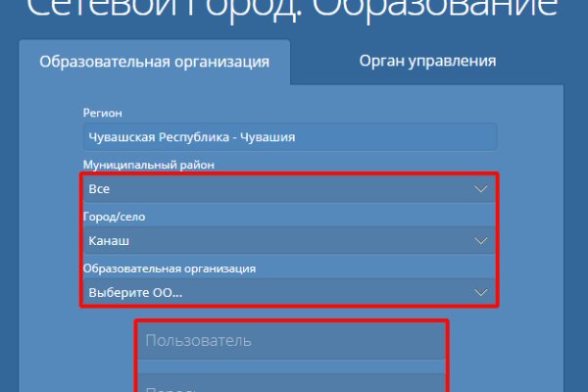Viewport: 588px width, 392px height.
Task: Click the Муниципальный район label
Action: point(148,165)
